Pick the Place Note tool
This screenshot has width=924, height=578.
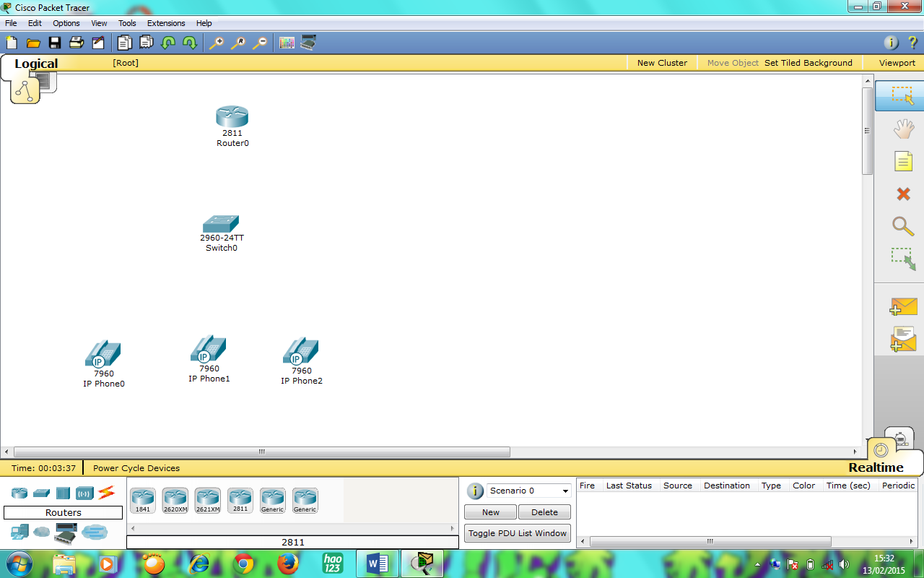pyautogui.click(x=903, y=161)
